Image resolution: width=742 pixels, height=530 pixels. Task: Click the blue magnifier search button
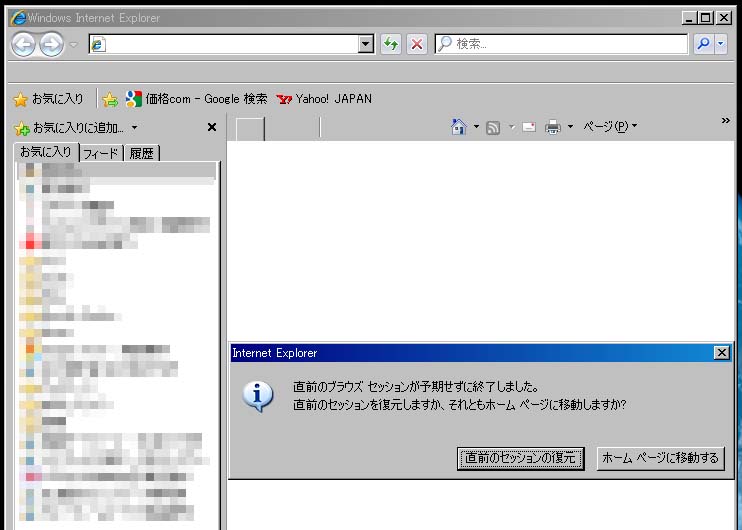pyautogui.click(x=704, y=44)
